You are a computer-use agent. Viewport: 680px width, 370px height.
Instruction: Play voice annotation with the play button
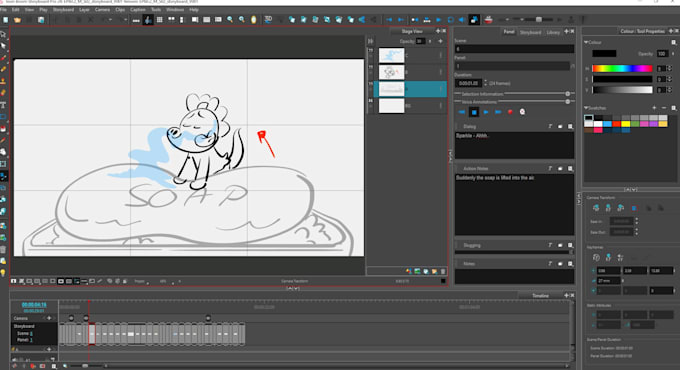click(486, 112)
